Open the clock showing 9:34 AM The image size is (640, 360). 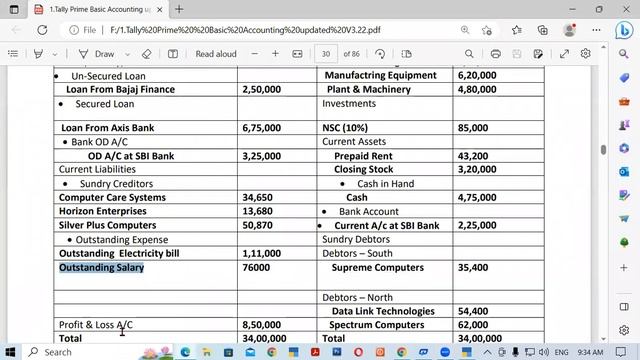point(590,352)
